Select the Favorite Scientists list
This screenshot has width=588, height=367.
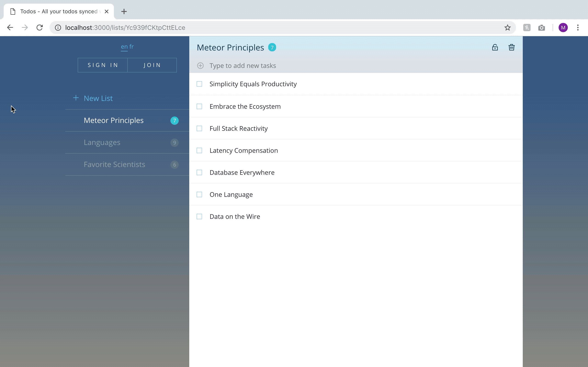click(114, 164)
